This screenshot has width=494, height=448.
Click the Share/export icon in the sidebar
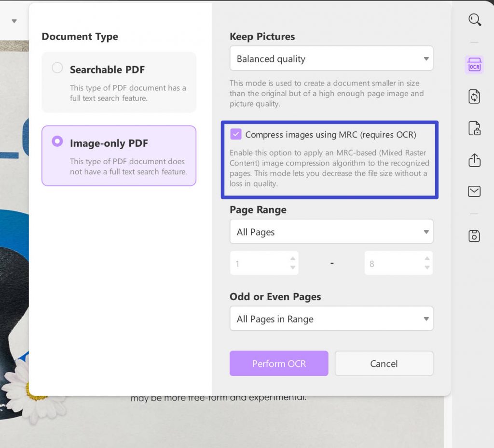pos(475,160)
